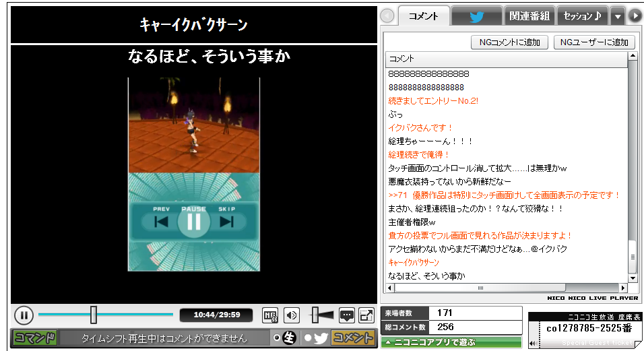This screenshot has height=351, width=644.
Task: Click the horizontal scroll left arrow
Action: 390,288
